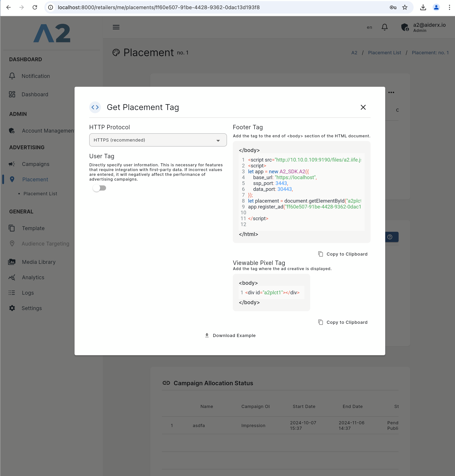This screenshot has height=476, width=455.
Task: Click the browser address bar URL
Action: tap(159, 7)
